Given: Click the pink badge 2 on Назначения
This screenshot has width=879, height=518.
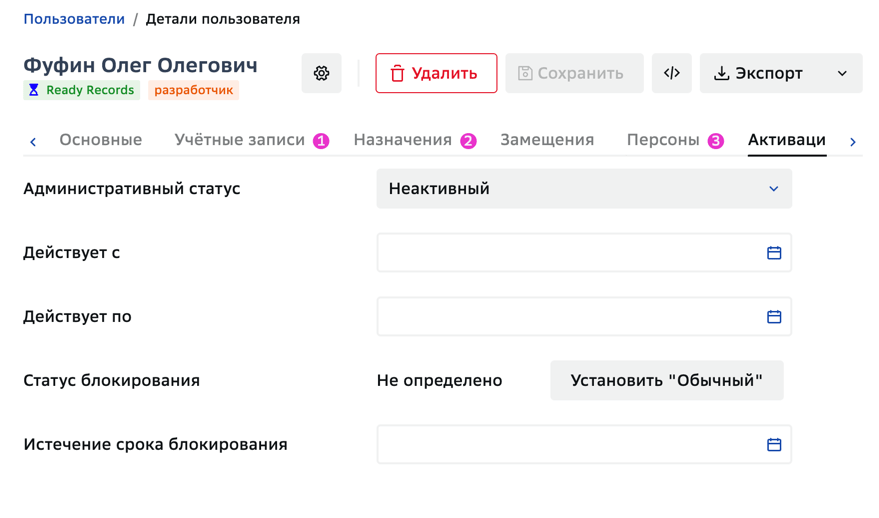Looking at the screenshot, I should [x=468, y=141].
